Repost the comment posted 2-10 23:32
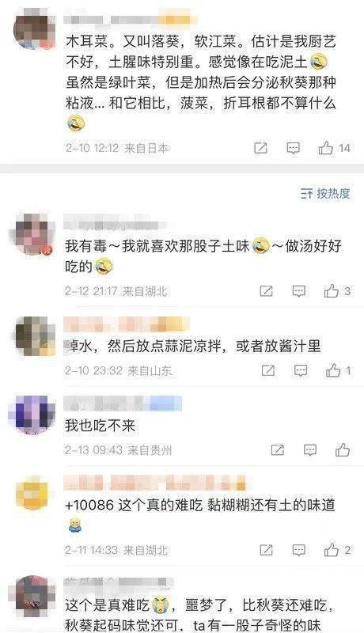The height and width of the screenshot is (633, 364). click(268, 370)
